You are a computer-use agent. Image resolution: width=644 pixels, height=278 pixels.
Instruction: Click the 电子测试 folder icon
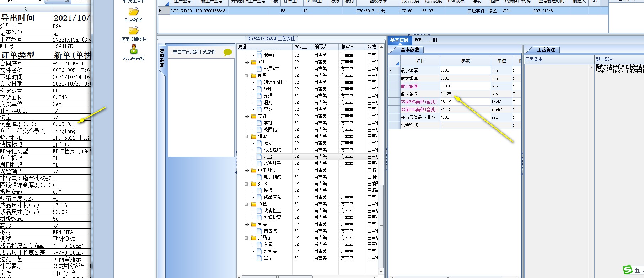click(253, 170)
